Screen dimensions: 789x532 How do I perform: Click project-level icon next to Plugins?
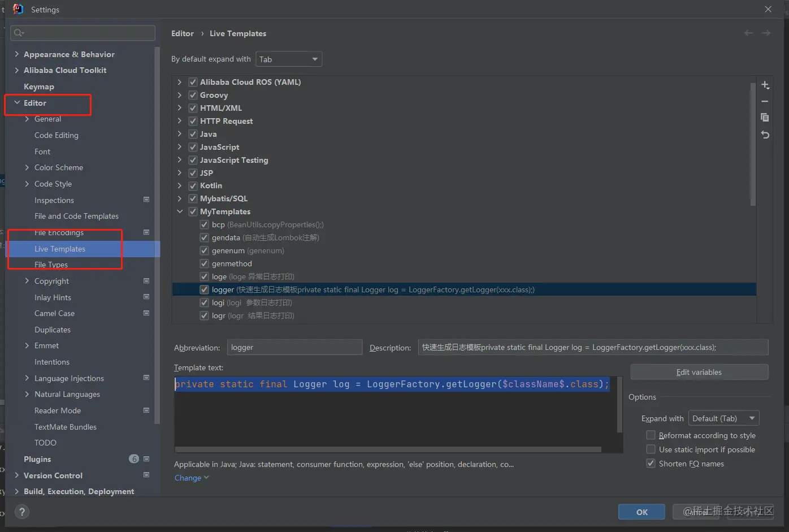click(146, 459)
